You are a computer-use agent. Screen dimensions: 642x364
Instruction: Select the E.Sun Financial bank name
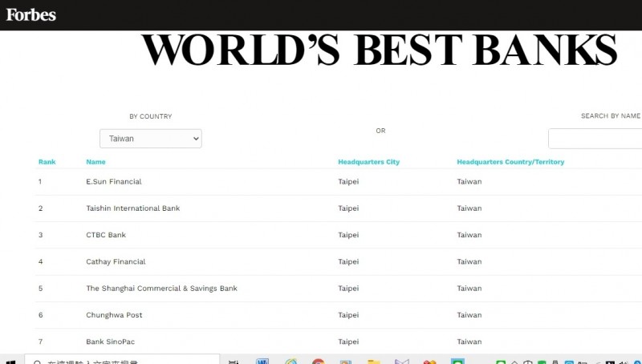pyautogui.click(x=114, y=181)
